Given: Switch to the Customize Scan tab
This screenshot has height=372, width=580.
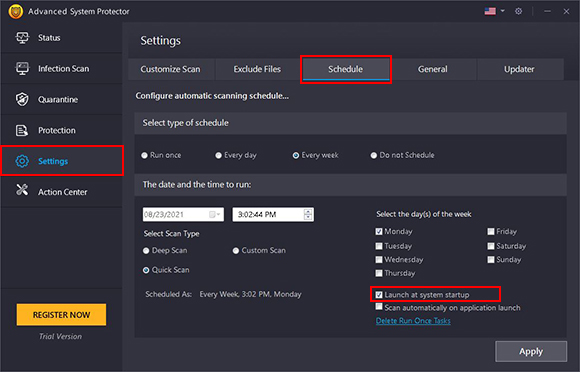Looking at the screenshot, I should point(171,69).
